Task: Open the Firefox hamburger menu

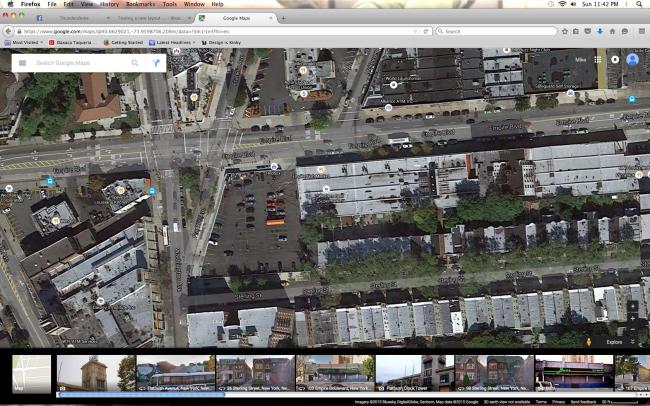Action: click(x=642, y=32)
